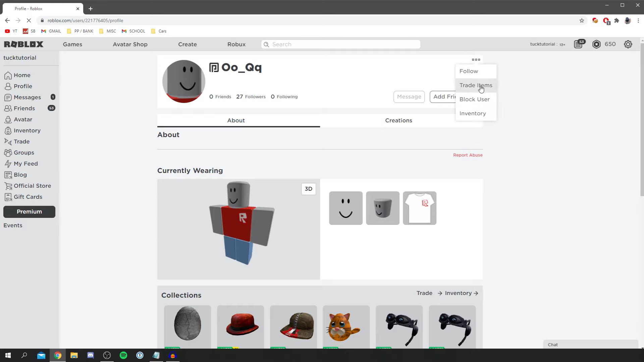Open Gift Cards in the sidebar

pos(23,197)
